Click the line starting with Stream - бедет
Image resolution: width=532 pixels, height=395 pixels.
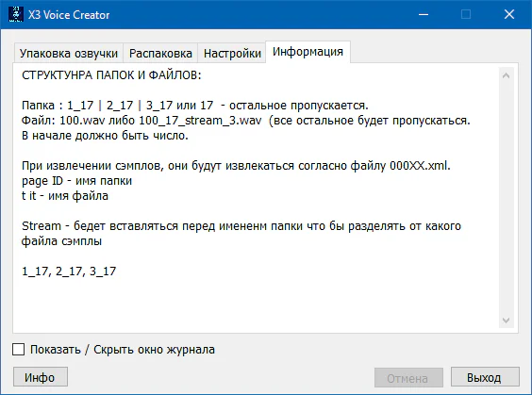click(x=241, y=226)
